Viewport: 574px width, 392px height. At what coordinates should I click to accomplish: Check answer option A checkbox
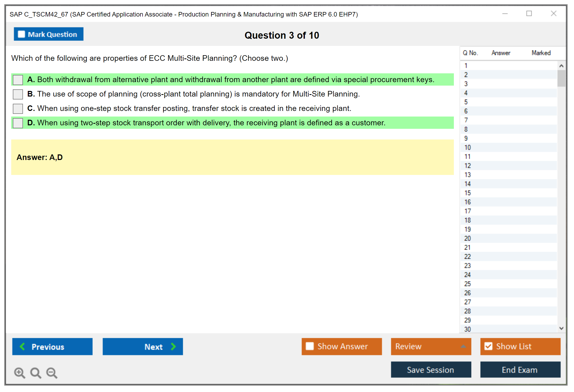(18, 80)
